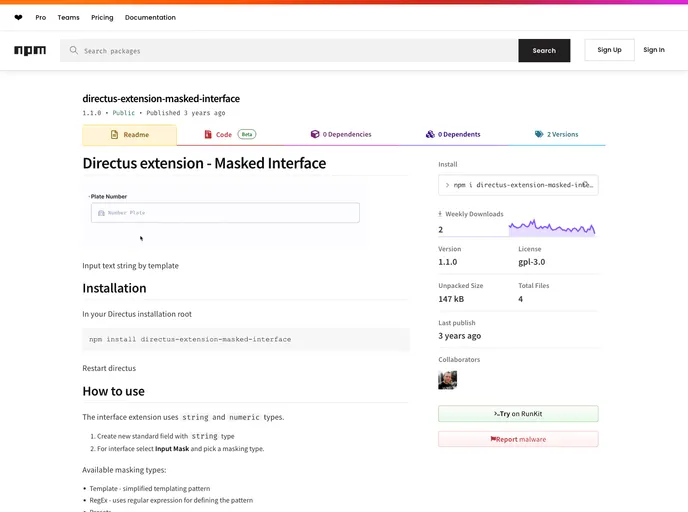Click the '3 years ago' last publish value

pos(459,336)
